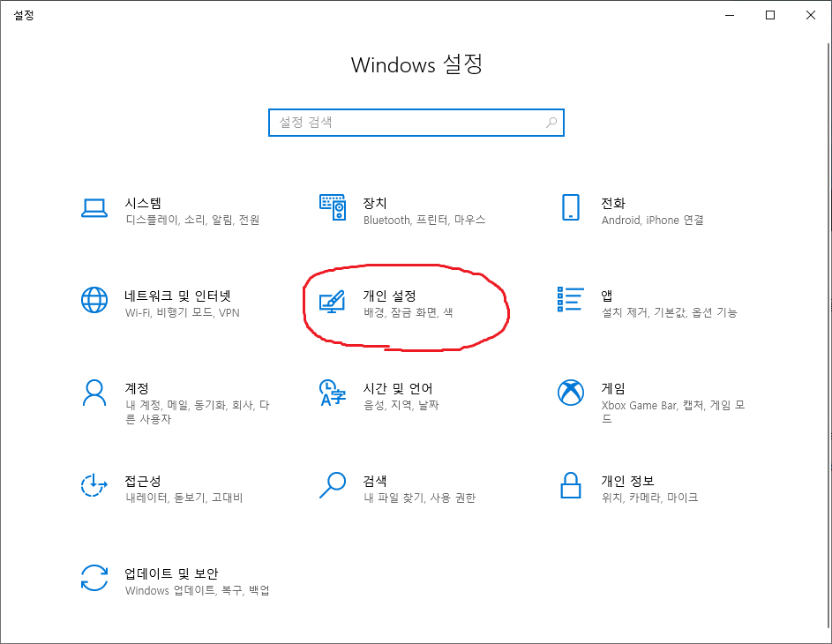Viewport: 832px width, 644px height.
Task: Click inside the 설정 검색 search box
Action: click(406, 123)
